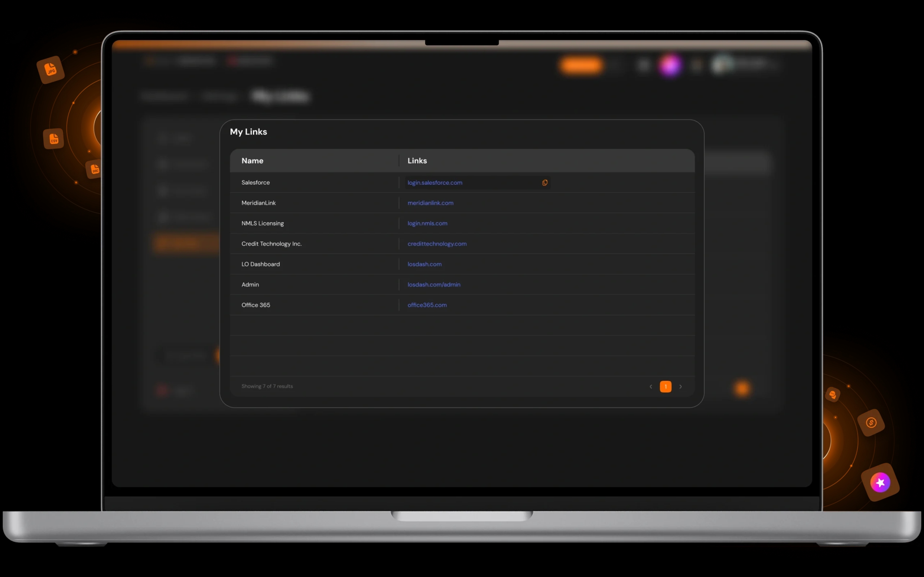This screenshot has height=577, width=924.
Task: Click the pink star badge icon
Action: pyautogui.click(x=880, y=483)
